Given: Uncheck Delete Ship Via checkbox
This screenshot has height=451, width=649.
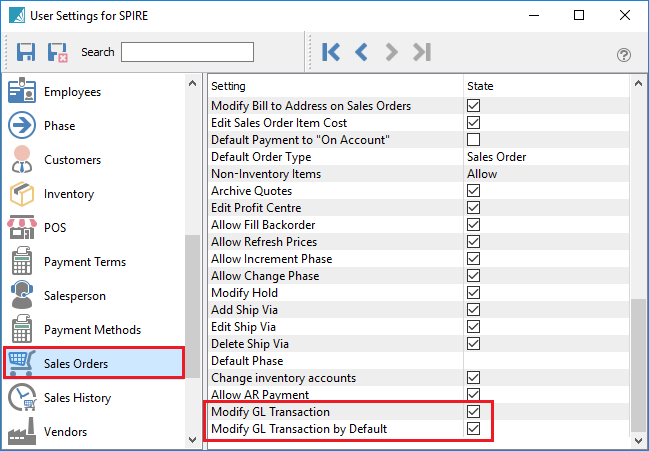Looking at the screenshot, I should tap(474, 343).
